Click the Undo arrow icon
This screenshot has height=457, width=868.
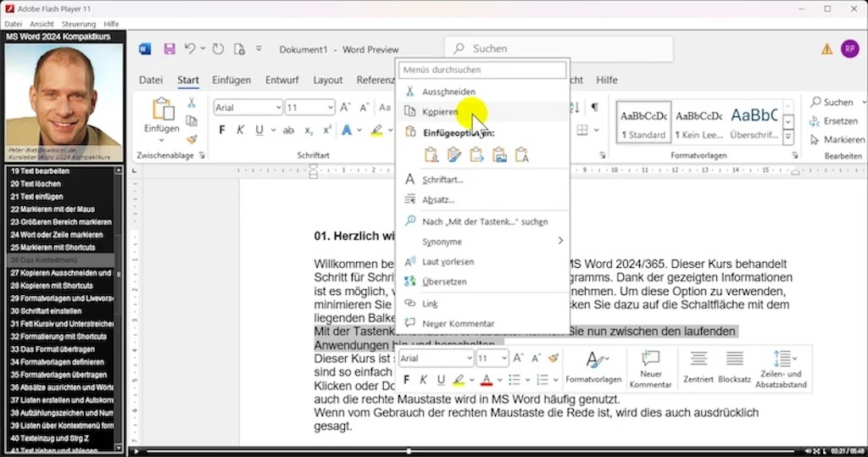tap(190, 48)
